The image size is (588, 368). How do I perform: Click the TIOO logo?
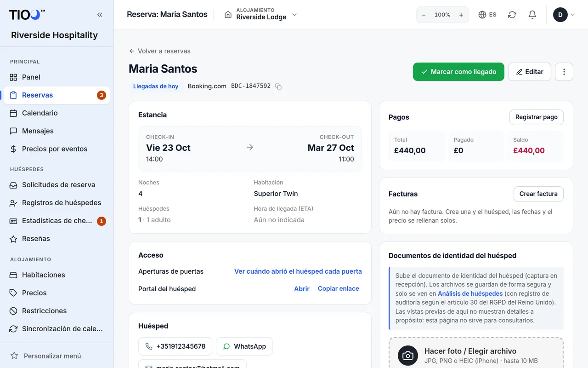[27, 15]
